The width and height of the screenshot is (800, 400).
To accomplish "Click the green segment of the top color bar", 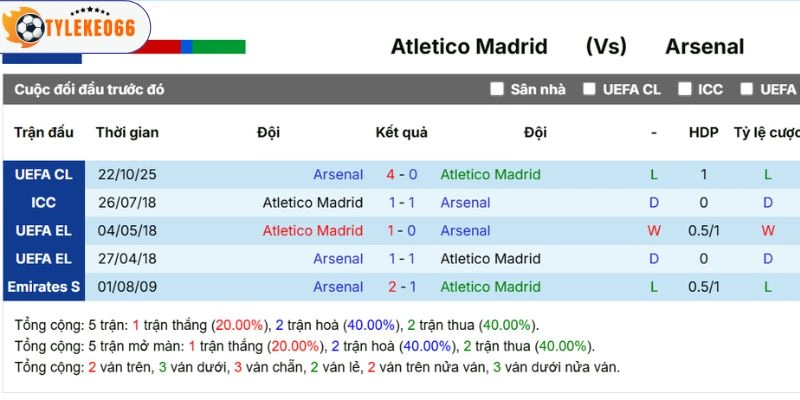I will click(x=219, y=46).
